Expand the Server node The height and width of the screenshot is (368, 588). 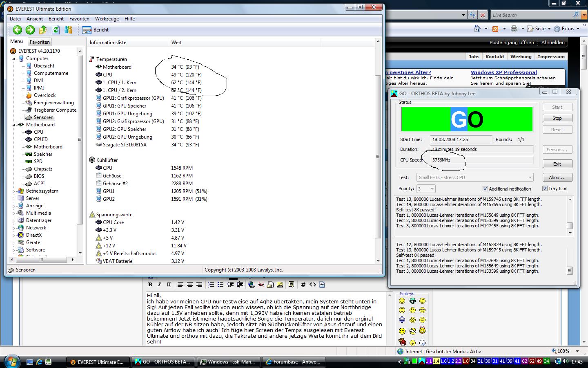pyautogui.click(x=13, y=198)
